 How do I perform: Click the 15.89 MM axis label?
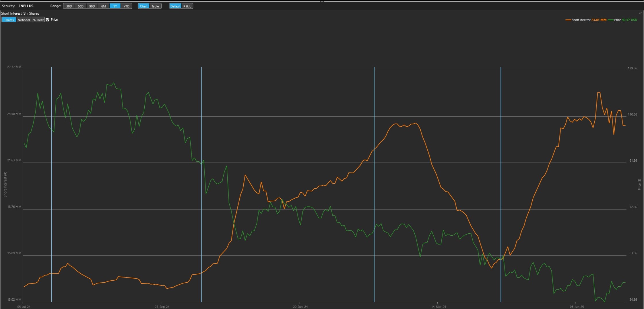(x=14, y=253)
